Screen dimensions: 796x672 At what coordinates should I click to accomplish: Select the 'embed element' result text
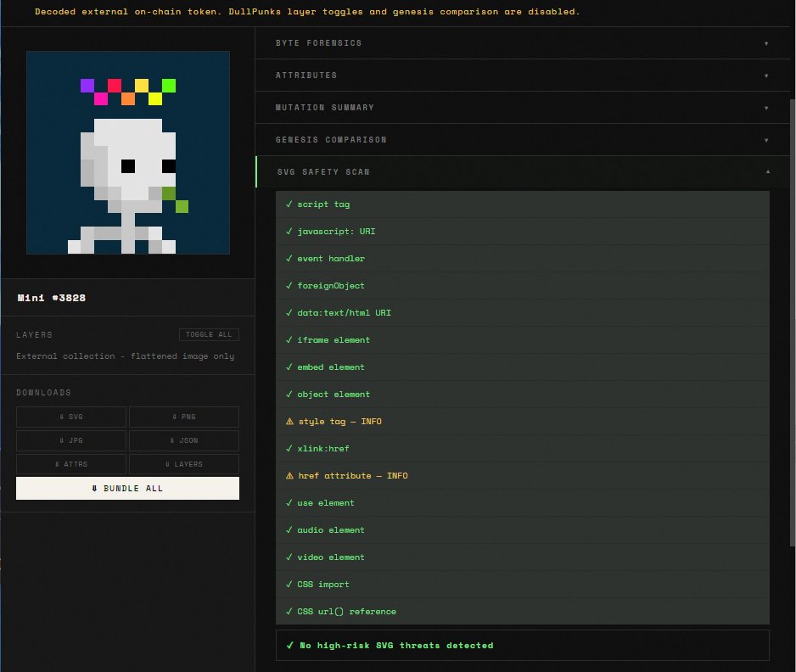point(330,367)
